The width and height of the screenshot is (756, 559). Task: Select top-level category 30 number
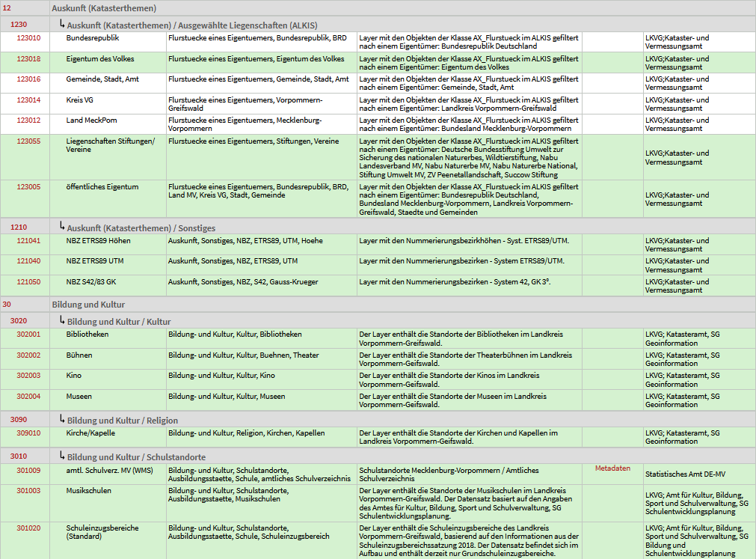coord(7,305)
